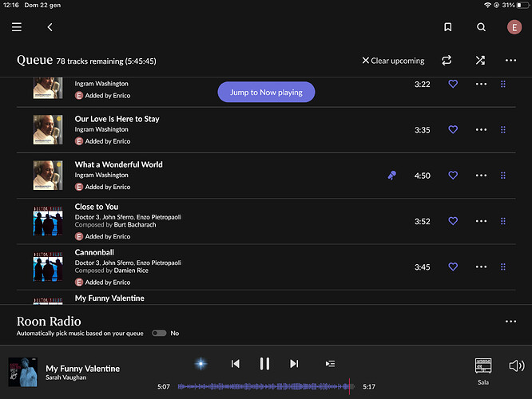Seek on the waveform progress bar
This screenshot has width=532, height=399.
(x=266, y=386)
